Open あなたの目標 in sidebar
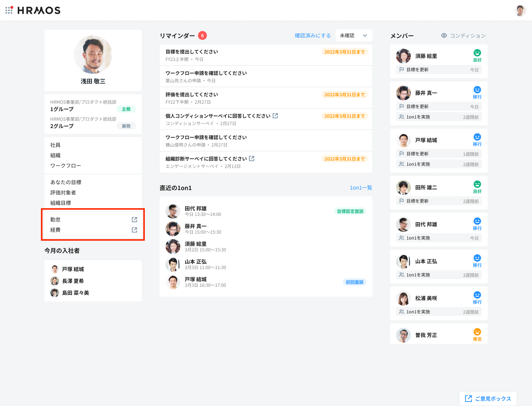This screenshot has width=532, height=406. (x=66, y=182)
